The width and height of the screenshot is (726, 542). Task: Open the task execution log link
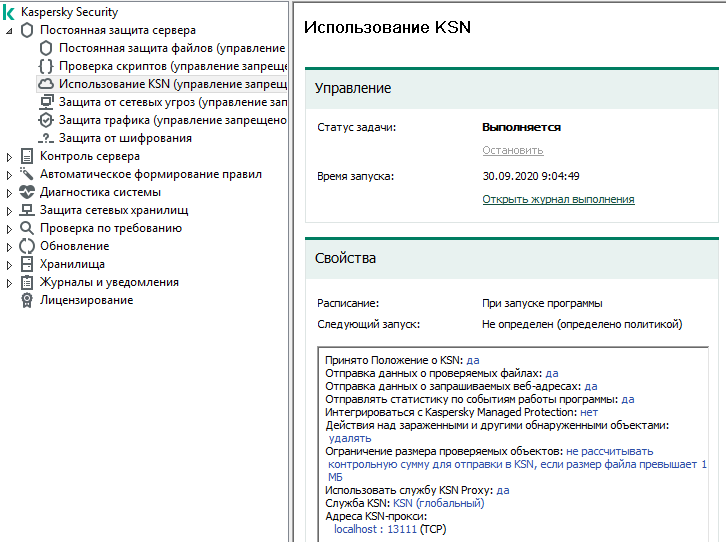tap(558, 199)
